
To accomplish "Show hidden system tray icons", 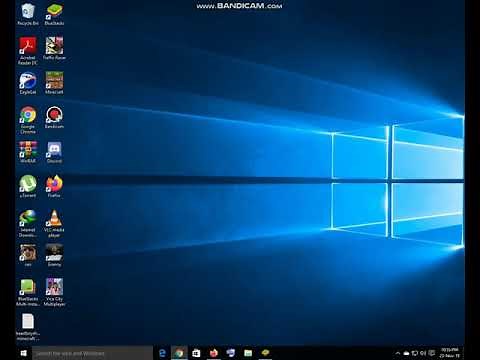I will (x=398, y=353).
